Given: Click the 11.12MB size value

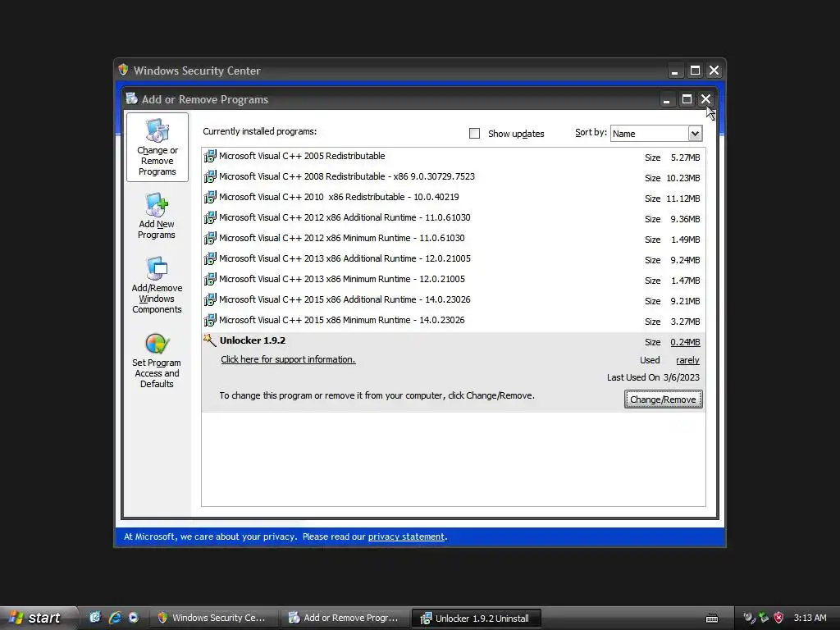Looking at the screenshot, I should [683, 199].
